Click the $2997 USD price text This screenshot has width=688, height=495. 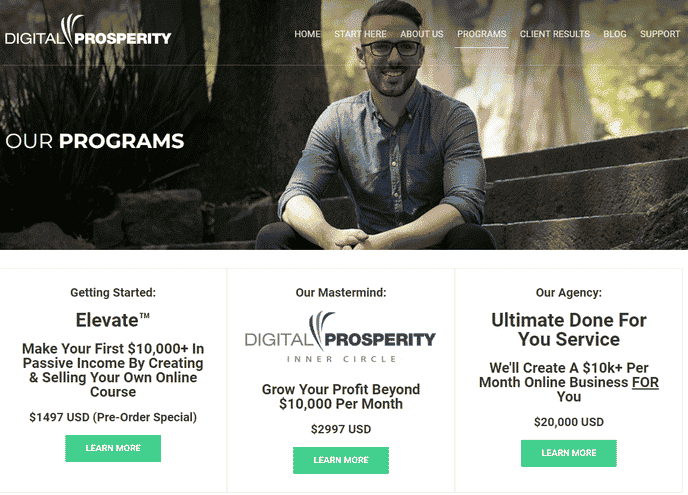(x=341, y=429)
